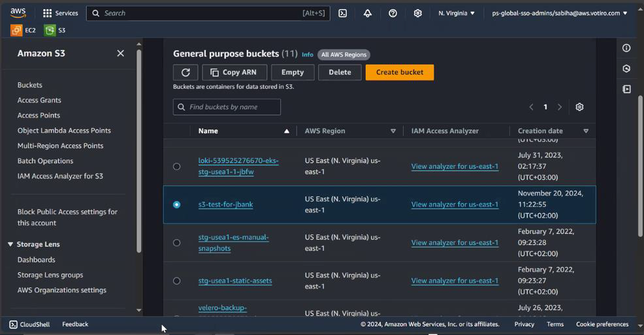Viewport: 644px width, 335px height.
Task: Open Batch Operations in sidebar
Action: click(45, 161)
